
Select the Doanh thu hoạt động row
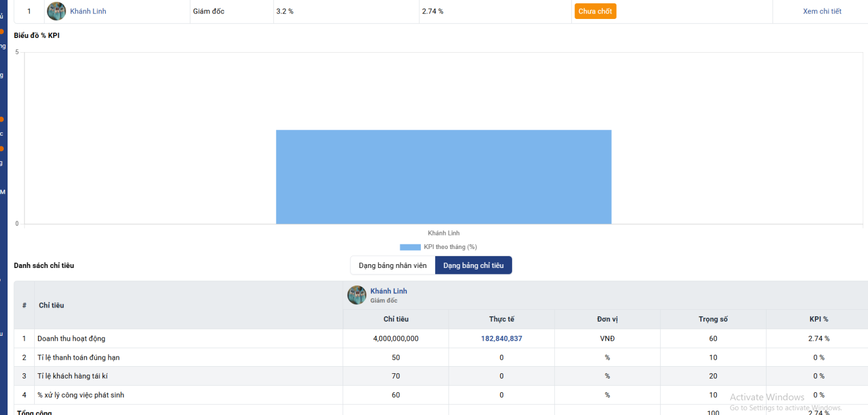tap(72, 339)
